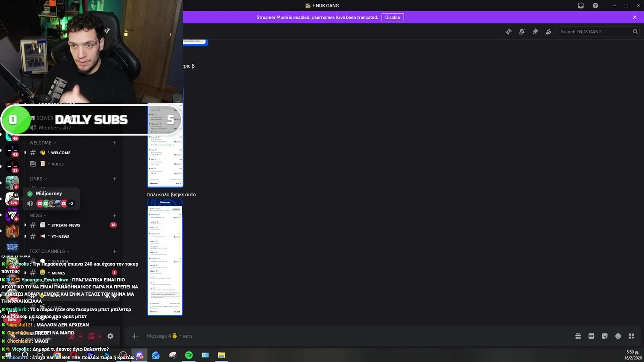Disable Streamer Mode via Disable button
Viewport: 644px width, 362px height.
click(x=392, y=17)
